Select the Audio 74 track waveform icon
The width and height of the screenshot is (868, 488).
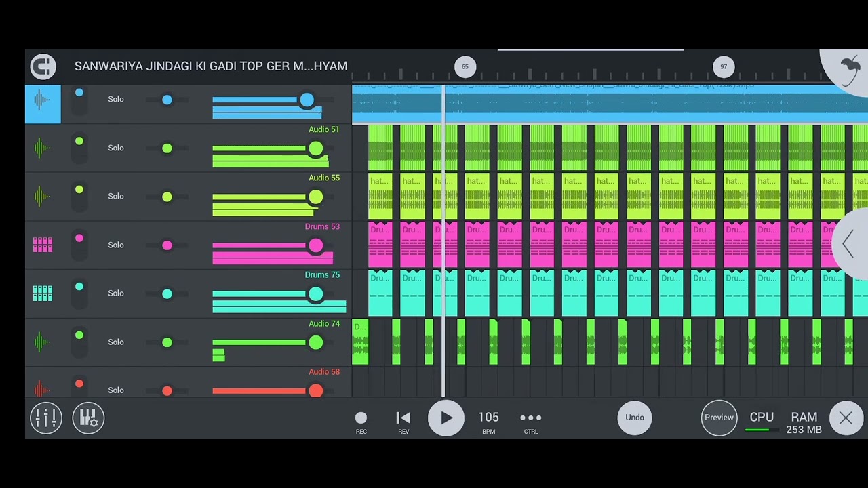(x=42, y=342)
